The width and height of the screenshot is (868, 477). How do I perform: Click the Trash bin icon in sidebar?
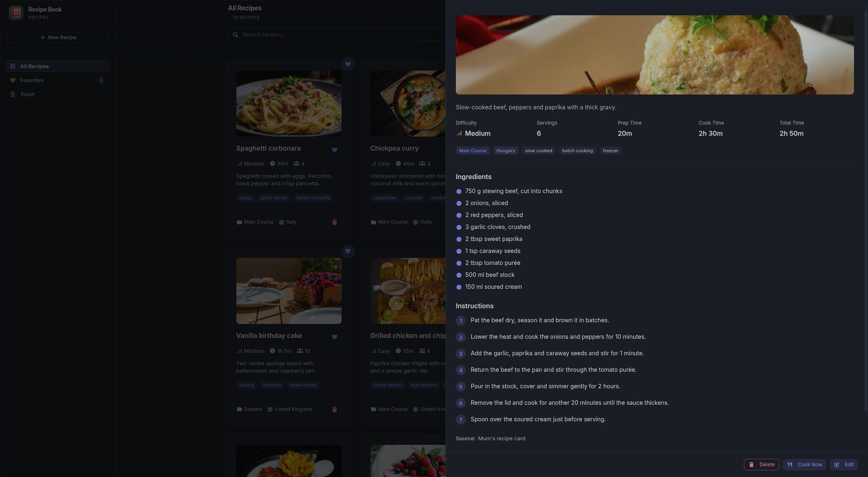point(13,94)
